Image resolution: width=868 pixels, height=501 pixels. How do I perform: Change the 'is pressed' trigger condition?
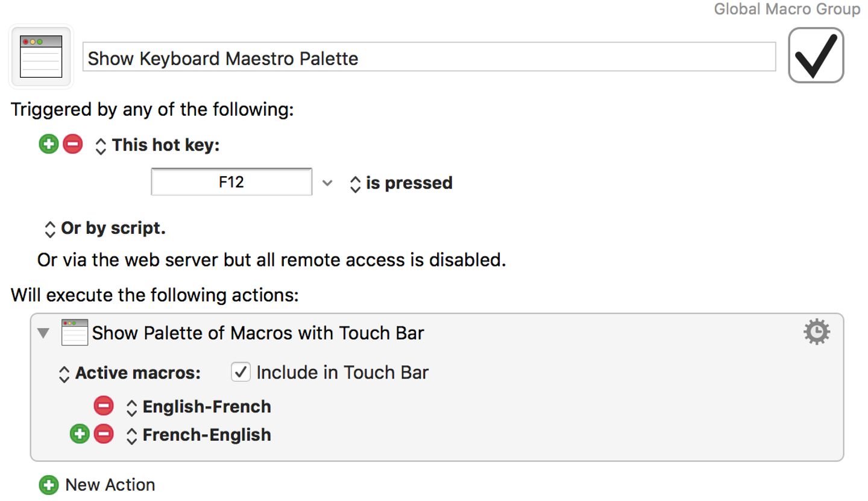(356, 183)
